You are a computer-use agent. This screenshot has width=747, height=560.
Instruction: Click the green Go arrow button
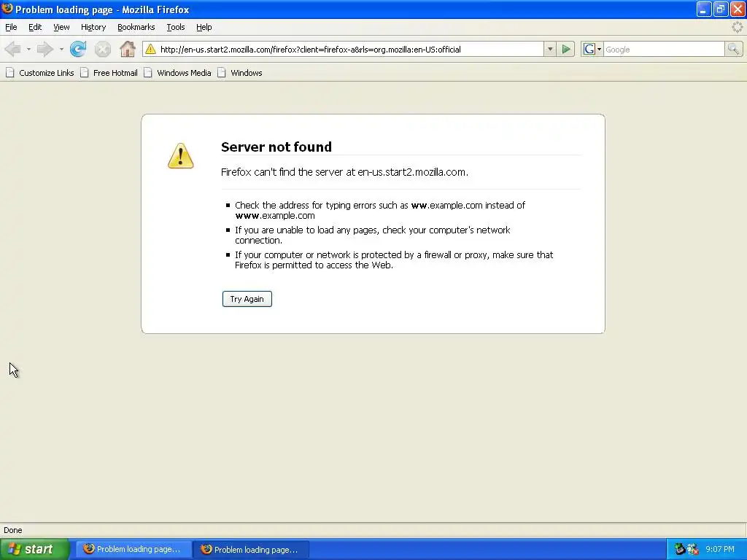[x=566, y=49]
